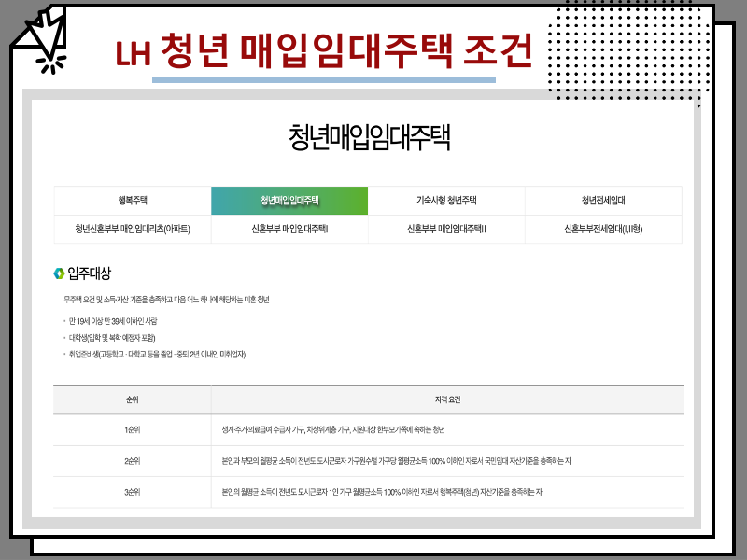
Task: Click the bullet 대학생(입학 및 복학 예정자 포함)
Action: point(112,338)
